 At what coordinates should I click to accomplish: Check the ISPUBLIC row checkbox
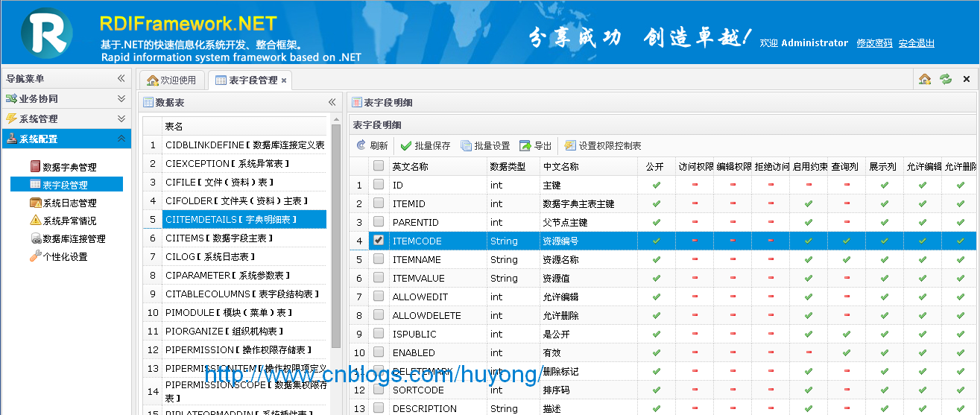click(x=379, y=334)
